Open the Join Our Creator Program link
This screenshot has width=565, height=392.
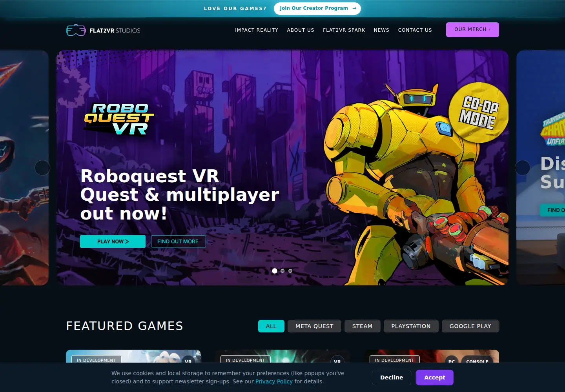coord(317,8)
